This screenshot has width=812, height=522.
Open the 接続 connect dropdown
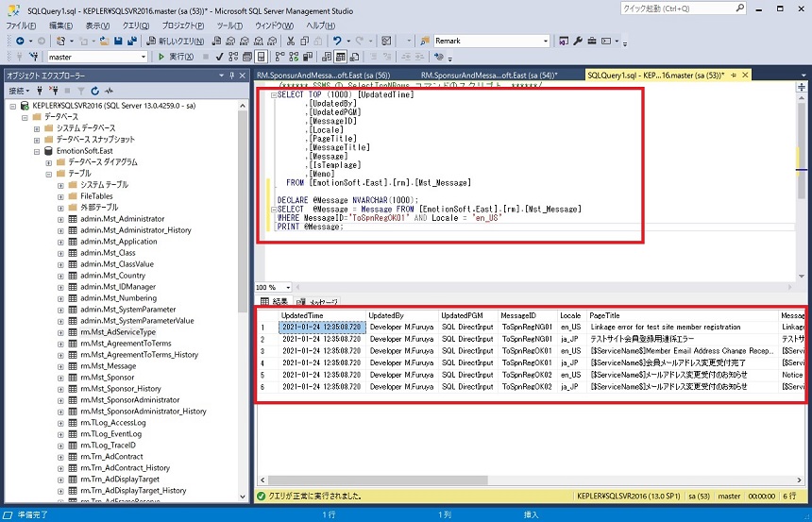coord(20,91)
